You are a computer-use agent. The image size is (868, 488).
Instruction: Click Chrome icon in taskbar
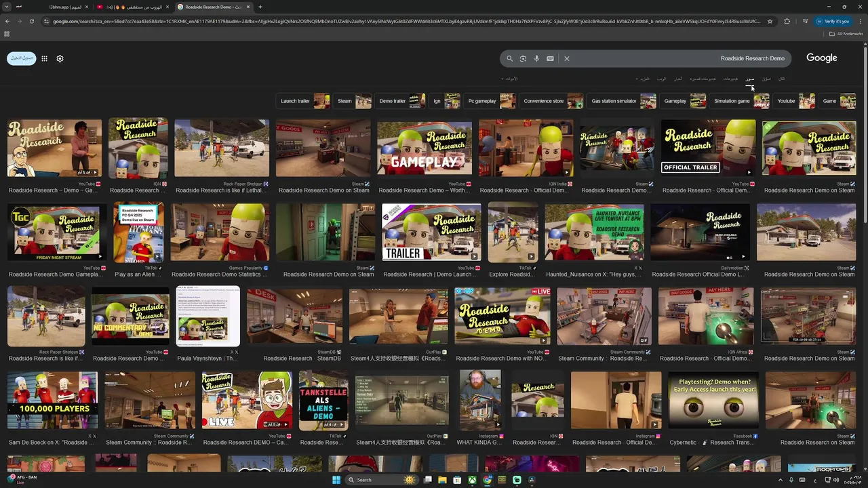click(x=487, y=480)
